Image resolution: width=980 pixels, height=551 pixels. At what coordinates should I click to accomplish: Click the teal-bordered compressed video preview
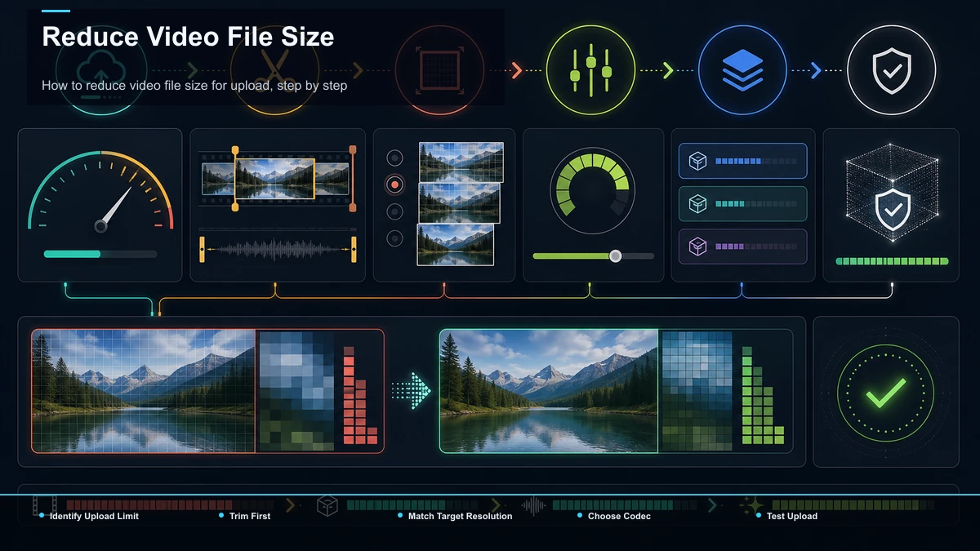[549, 391]
